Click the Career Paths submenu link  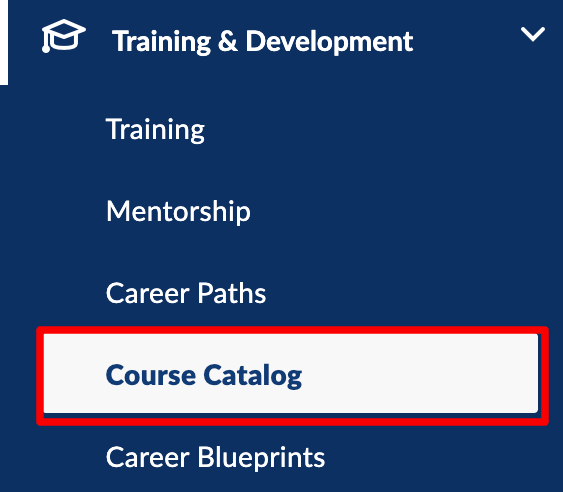click(186, 293)
